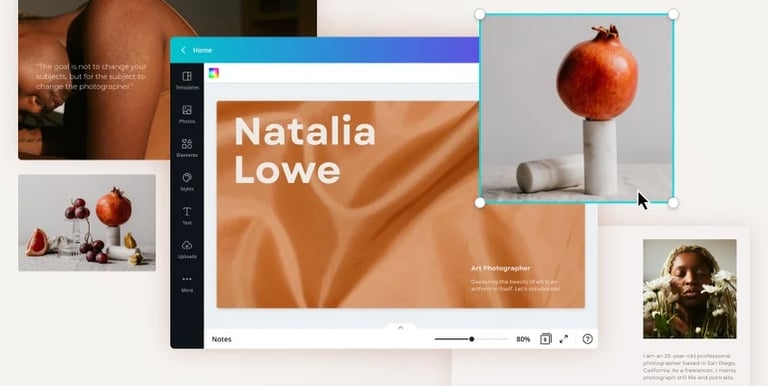Go back to Home

pos(202,50)
